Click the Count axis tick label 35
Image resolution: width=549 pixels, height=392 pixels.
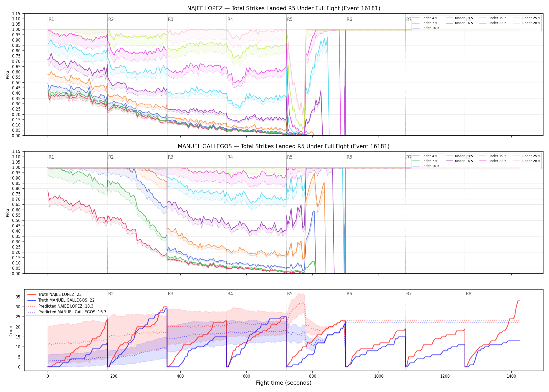18,297
